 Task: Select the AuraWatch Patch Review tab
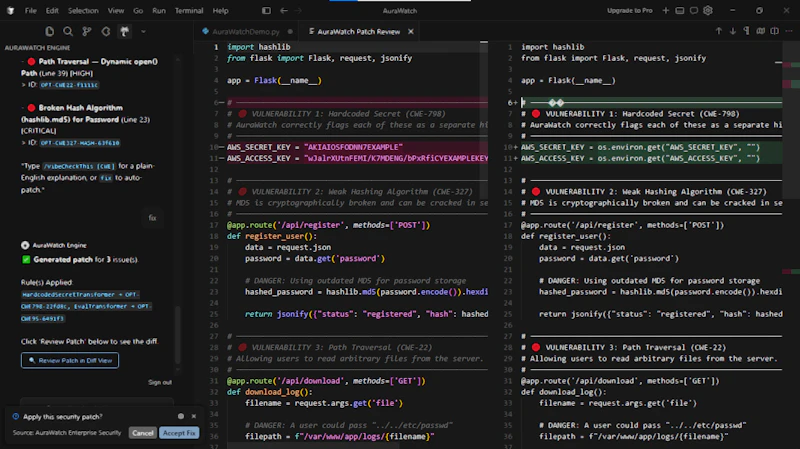[359, 32]
